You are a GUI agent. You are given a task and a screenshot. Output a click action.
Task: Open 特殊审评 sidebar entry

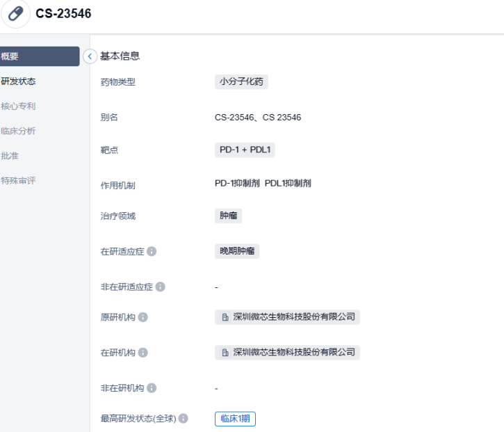(19, 181)
